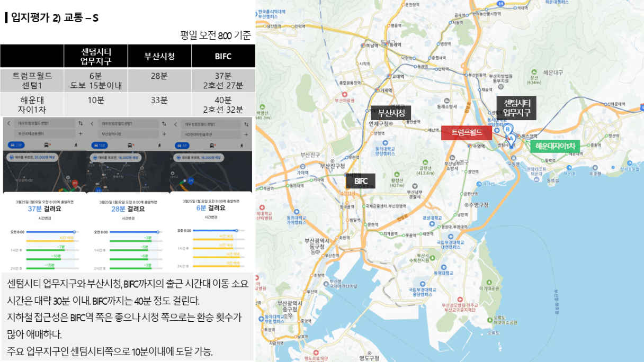The image size is (644, 362).
Task: Click the 트럼프월드 센텀1 row label
Action: [x=32, y=80]
